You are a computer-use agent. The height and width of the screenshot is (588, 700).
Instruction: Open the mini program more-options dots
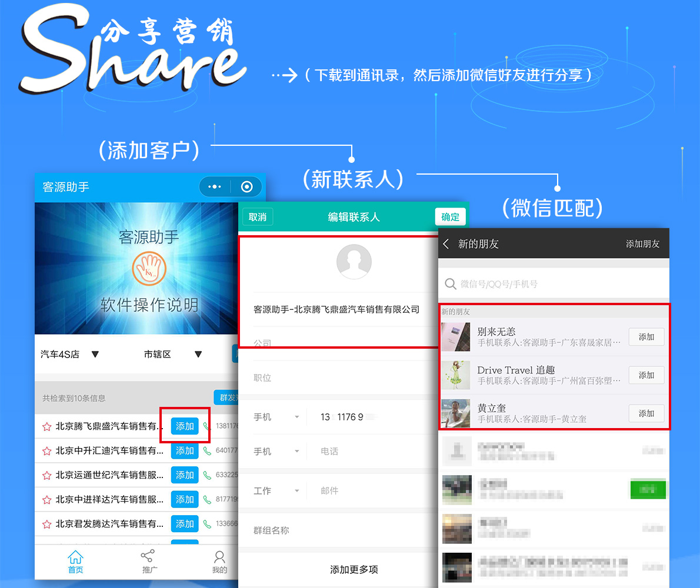point(215,186)
